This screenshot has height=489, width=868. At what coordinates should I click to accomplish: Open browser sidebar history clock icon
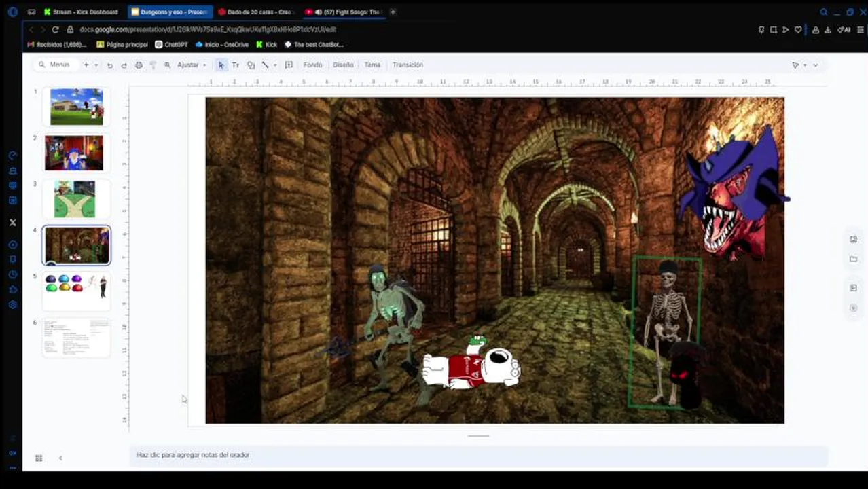coord(12,274)
